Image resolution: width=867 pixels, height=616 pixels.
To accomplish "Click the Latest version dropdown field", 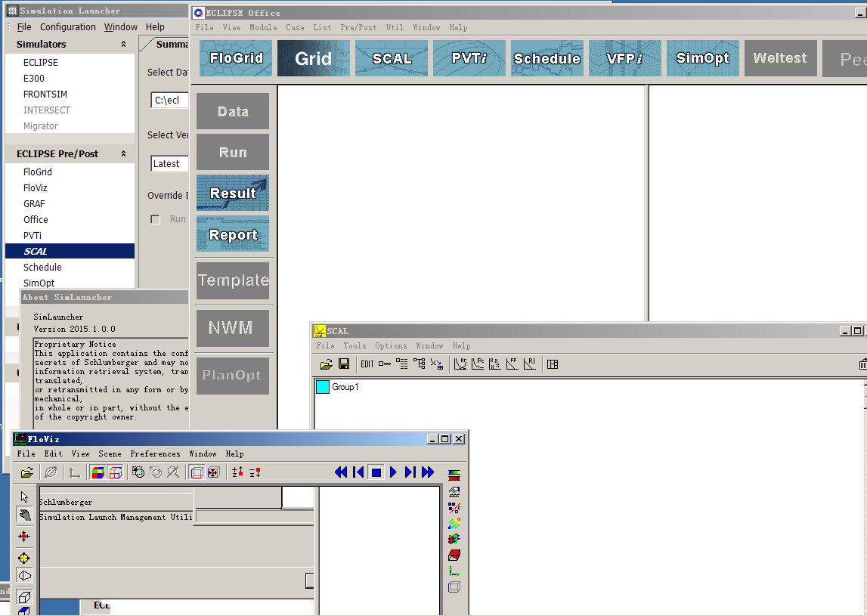I will click(169, 164).
